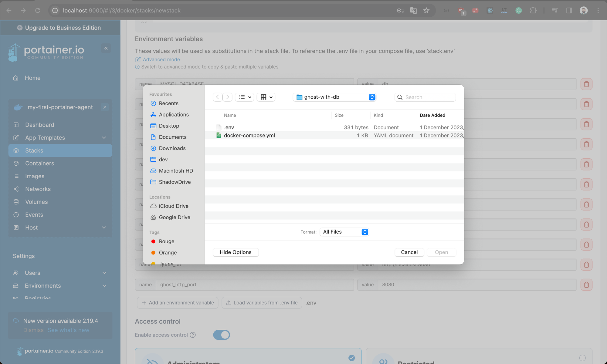
Task: Select the docker-compose.yml file
Action: click(x=249, y=136)
